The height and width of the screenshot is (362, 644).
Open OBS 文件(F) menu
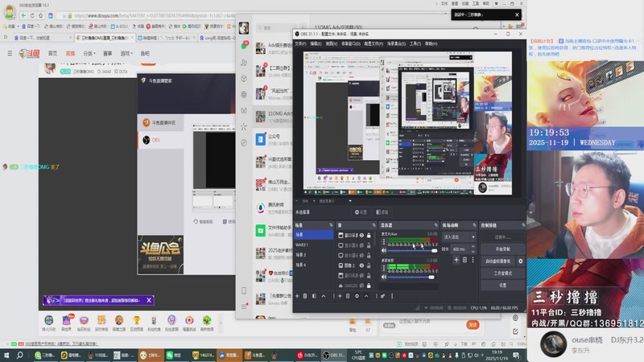[300, 43]
